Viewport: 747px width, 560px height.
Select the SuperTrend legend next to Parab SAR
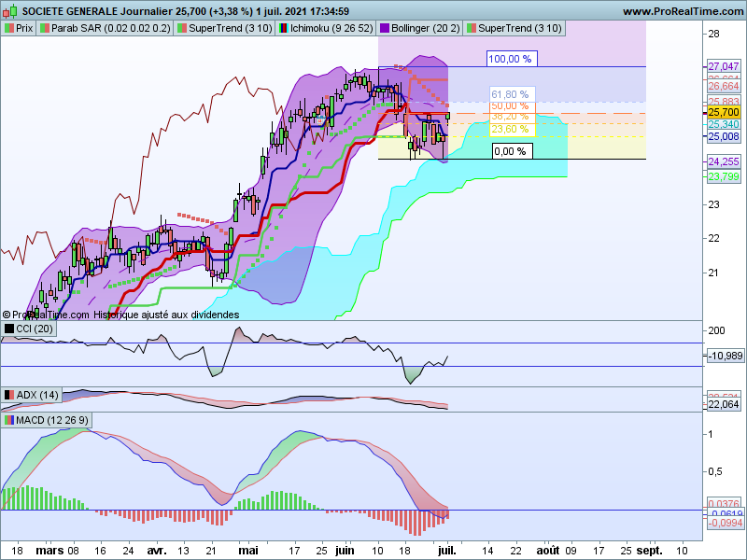[224, 28]
